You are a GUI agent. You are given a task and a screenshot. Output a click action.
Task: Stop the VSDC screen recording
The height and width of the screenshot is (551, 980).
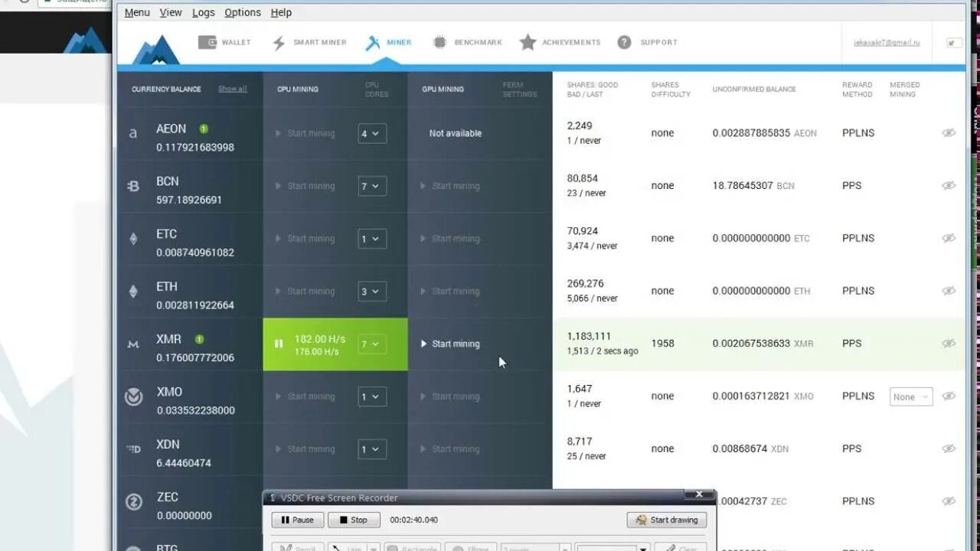click(354, 520)
